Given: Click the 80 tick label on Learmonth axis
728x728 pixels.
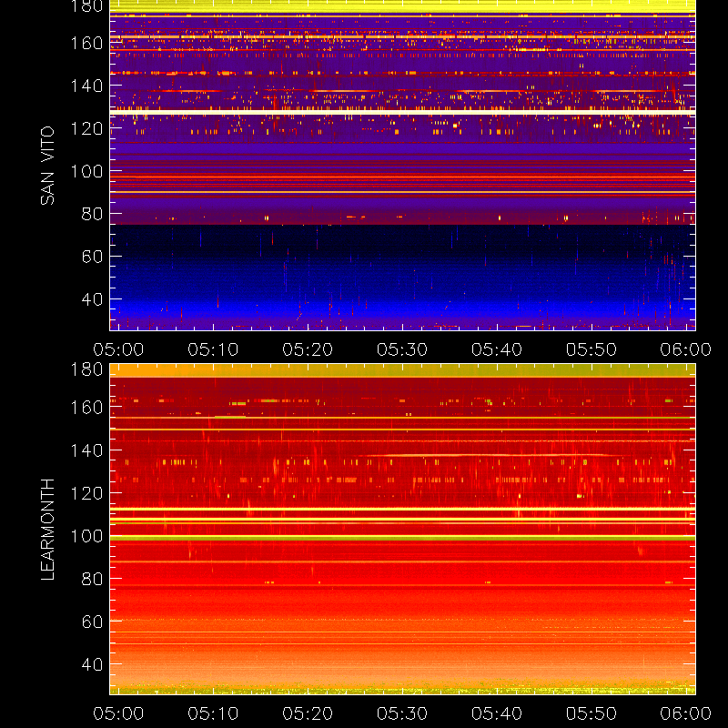Looking at the screenshot, I should pyautogui.click(x=93, y=579).
